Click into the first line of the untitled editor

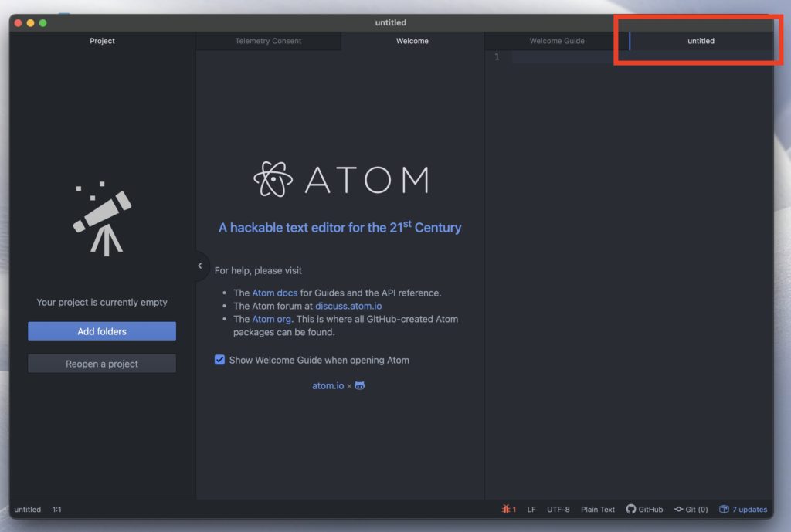(642, 57)
